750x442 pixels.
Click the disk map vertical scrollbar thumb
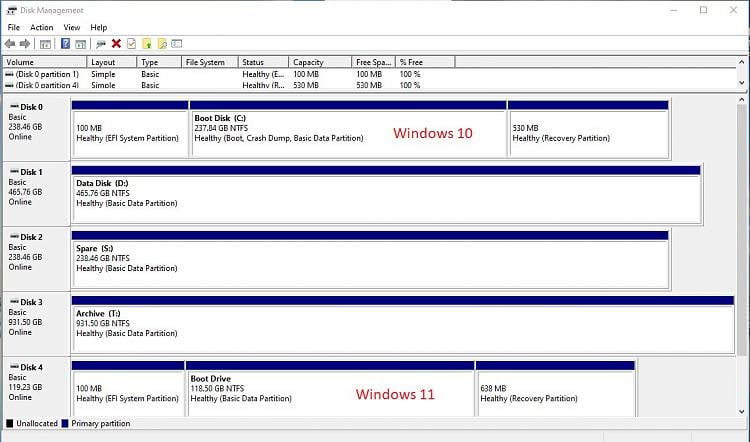(741, 230)
